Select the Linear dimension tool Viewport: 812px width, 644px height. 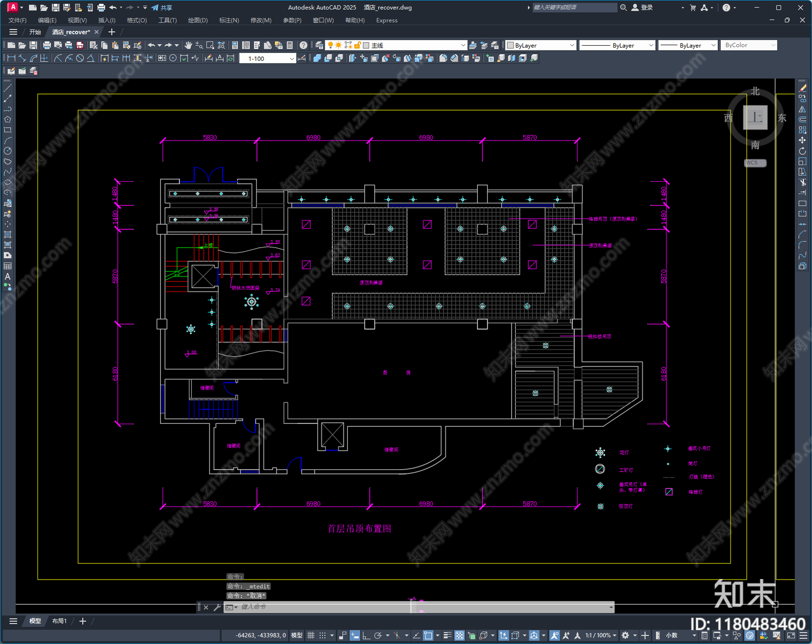pyautogui.click(x=11, y=58)
